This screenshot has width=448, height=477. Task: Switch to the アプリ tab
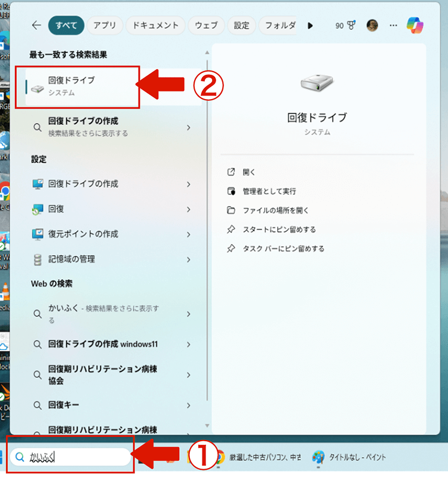(105, 25)
